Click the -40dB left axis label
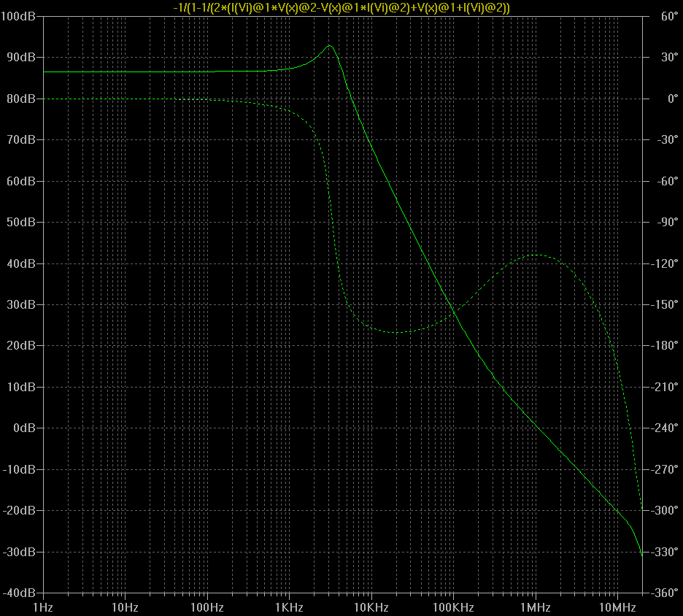The width and height of the screenshot is (683, 616). pyautogui.click(x=19, y=593)
